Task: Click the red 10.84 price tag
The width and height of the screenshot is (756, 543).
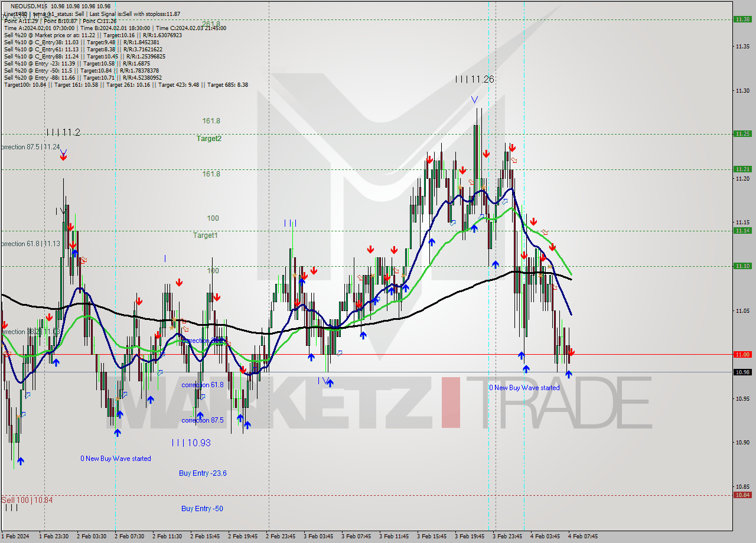Action: tap(742, 495)
